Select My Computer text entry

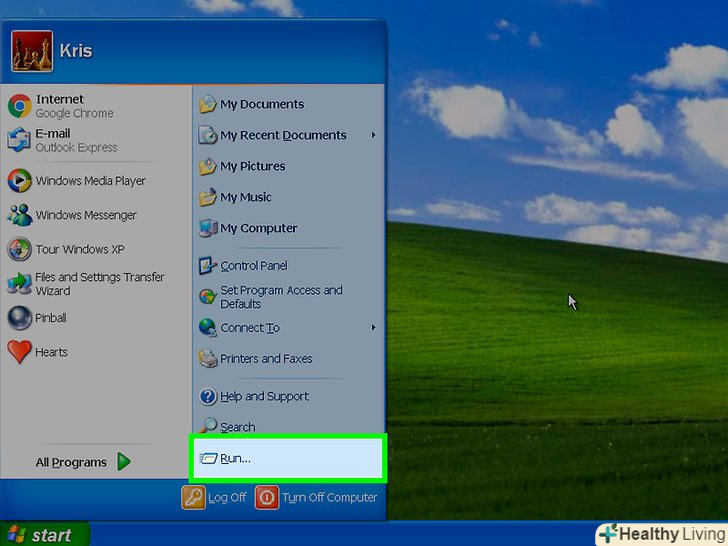[x=259, y=228]
